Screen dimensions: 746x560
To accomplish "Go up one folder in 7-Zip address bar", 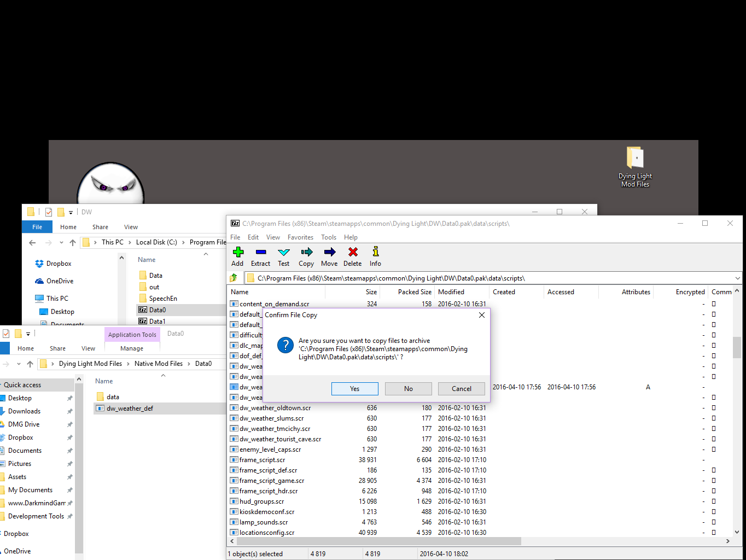I will 234,278.
